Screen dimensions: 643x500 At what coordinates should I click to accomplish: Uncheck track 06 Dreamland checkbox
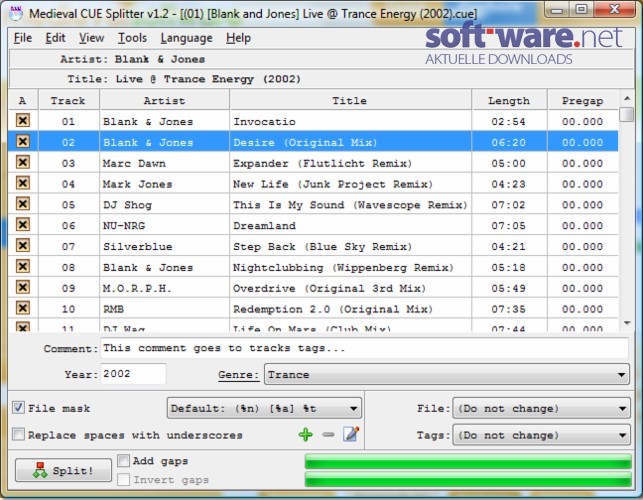23,225
